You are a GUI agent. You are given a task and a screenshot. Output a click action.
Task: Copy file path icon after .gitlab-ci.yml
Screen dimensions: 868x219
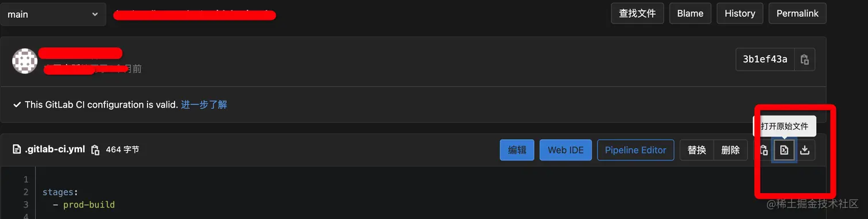click(x=95, y=150)
